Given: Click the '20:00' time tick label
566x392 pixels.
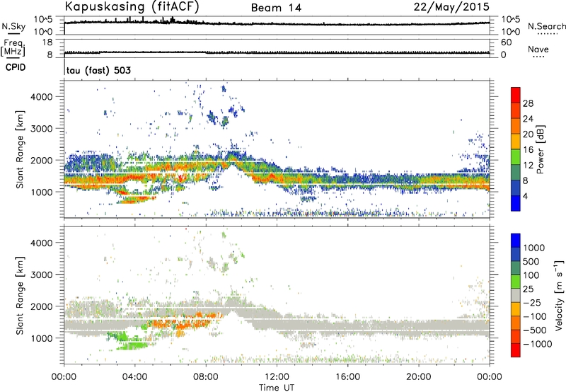Looking at the screenshot, I should click(x=418, y=377).
